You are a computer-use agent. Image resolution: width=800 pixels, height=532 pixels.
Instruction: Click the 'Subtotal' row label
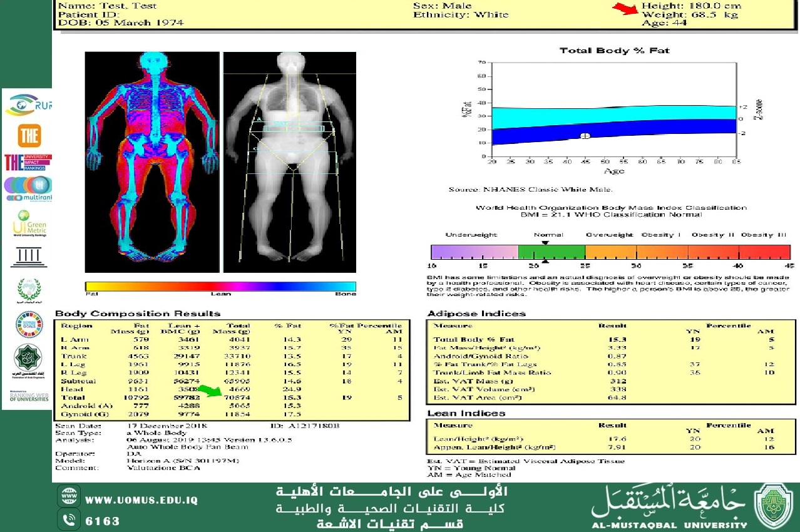coord(78,381)
